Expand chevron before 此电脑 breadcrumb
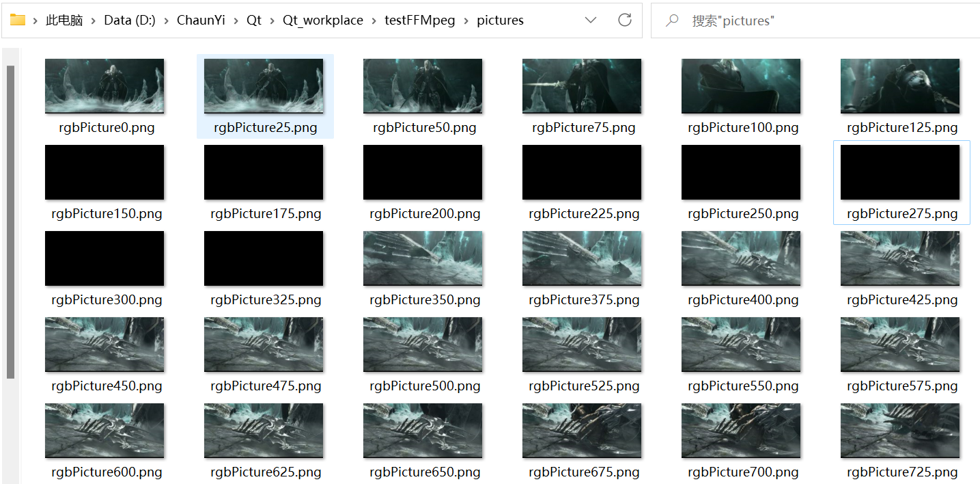This screenshot has height=484, width=980. (x=35, y=21)
